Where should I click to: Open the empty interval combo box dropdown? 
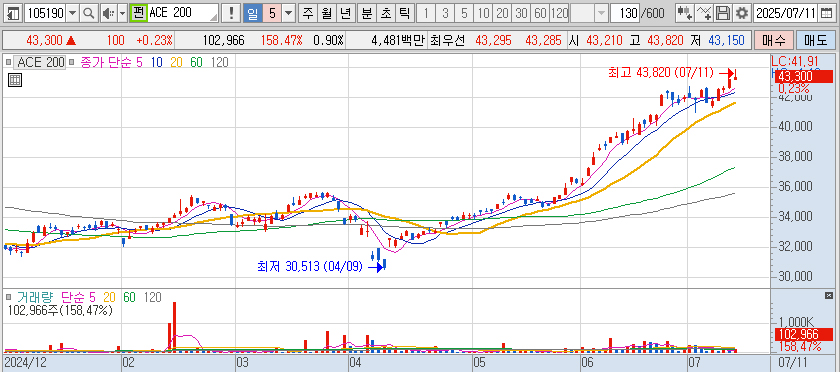pos(602,13)
